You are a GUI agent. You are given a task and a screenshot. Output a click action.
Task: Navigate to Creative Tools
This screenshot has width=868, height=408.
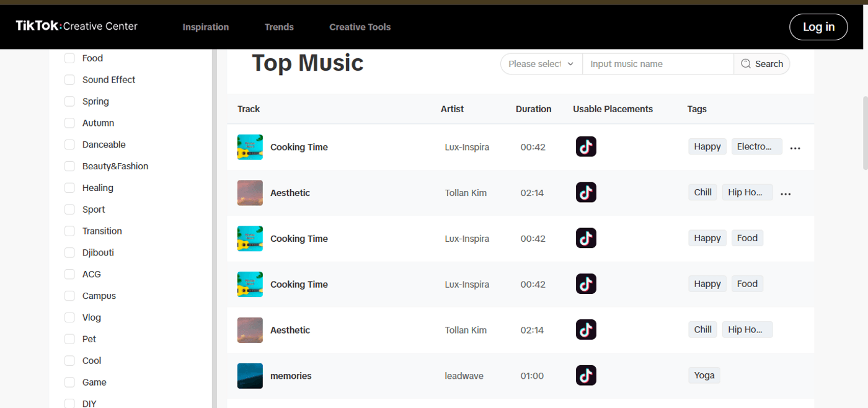point(360,27)
